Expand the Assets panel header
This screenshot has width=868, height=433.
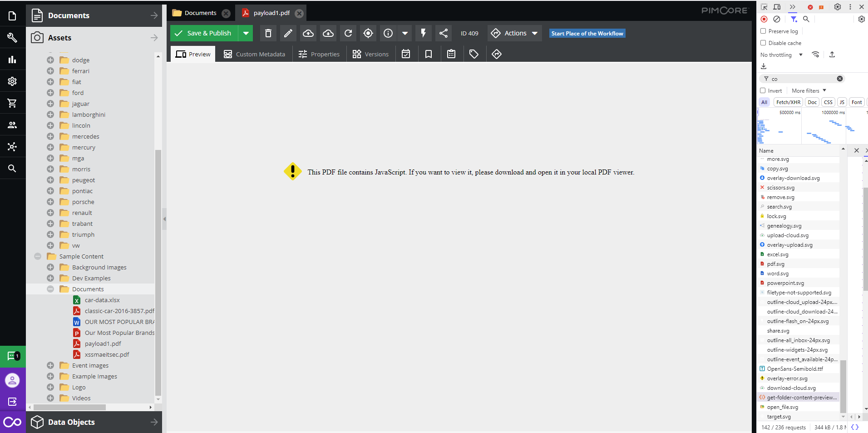point(94,38)
